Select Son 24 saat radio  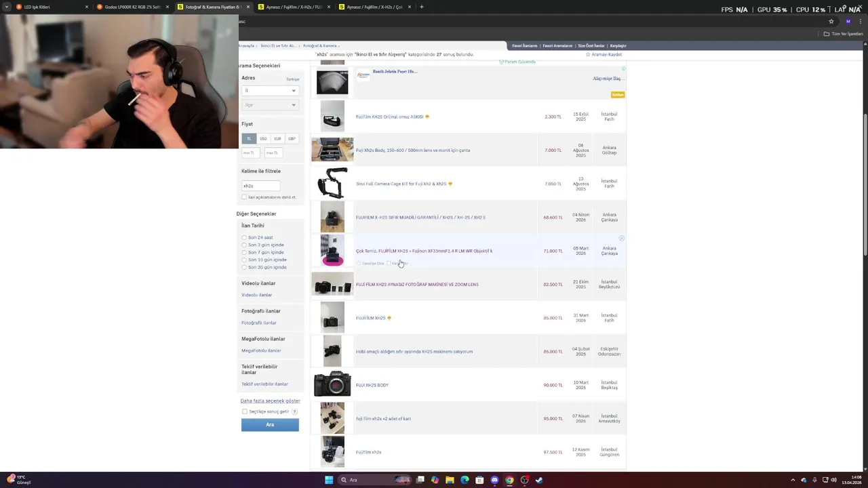[x=244, y=237]
